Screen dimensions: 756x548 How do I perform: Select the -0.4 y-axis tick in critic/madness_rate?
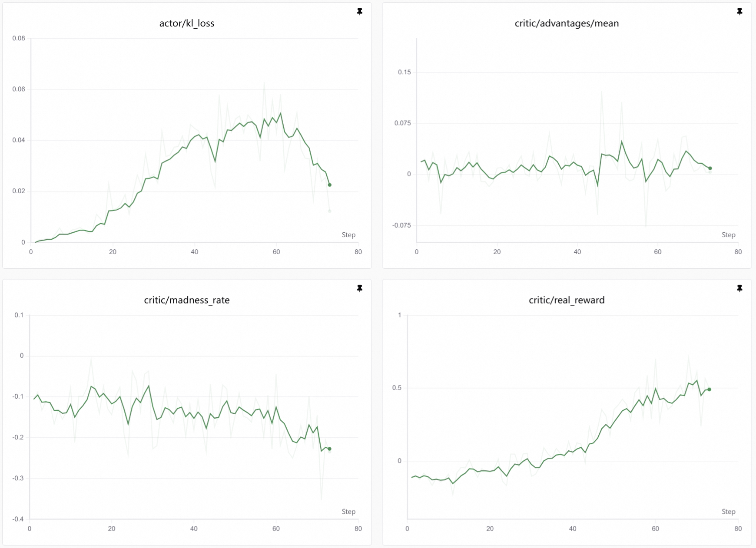(17, 519)
